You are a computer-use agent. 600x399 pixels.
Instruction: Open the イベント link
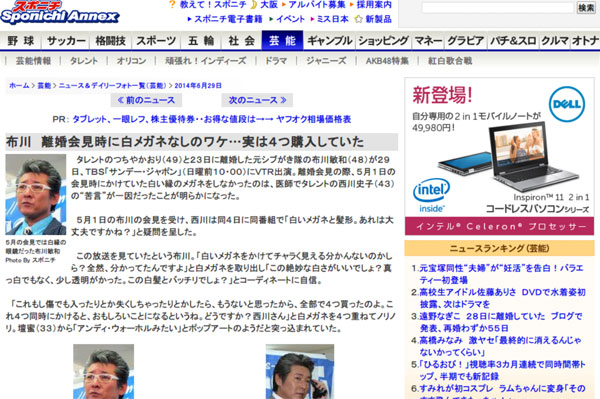click(x=290, y=19)
